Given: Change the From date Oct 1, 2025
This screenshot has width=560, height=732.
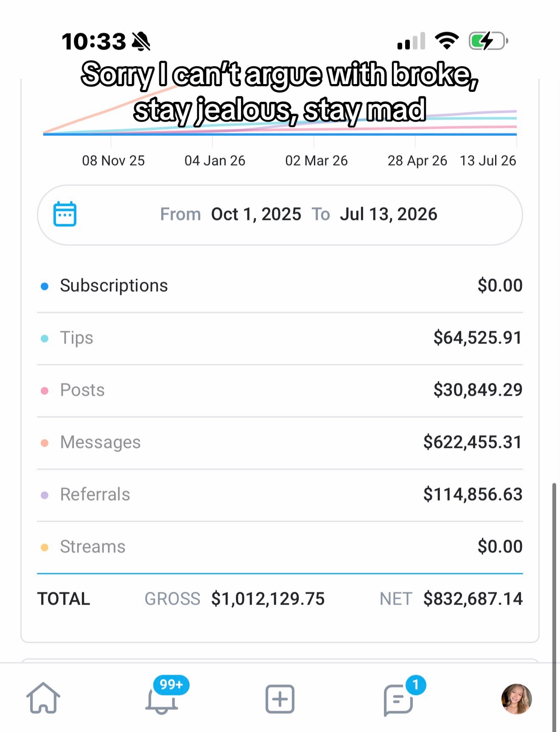Looking at the screenshot, I should (x=256, y=214).
